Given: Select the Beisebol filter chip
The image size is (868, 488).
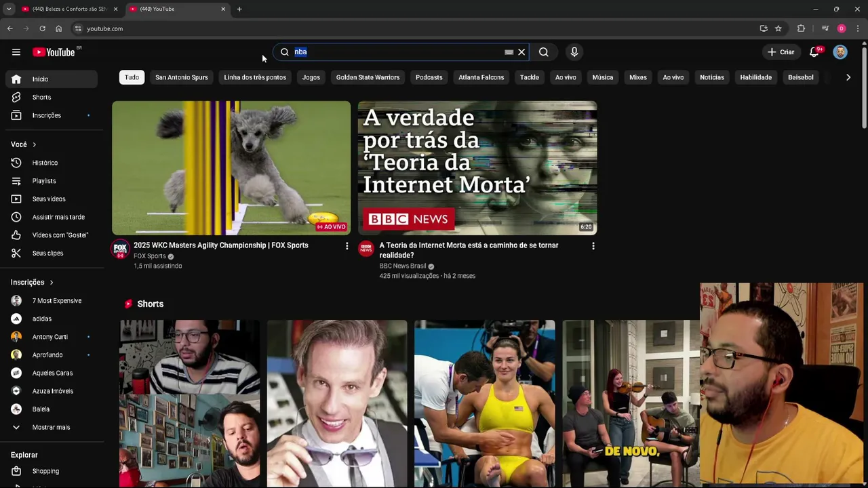Looking at the screenshot, I should pyautogui.click(x=801, y=77).
